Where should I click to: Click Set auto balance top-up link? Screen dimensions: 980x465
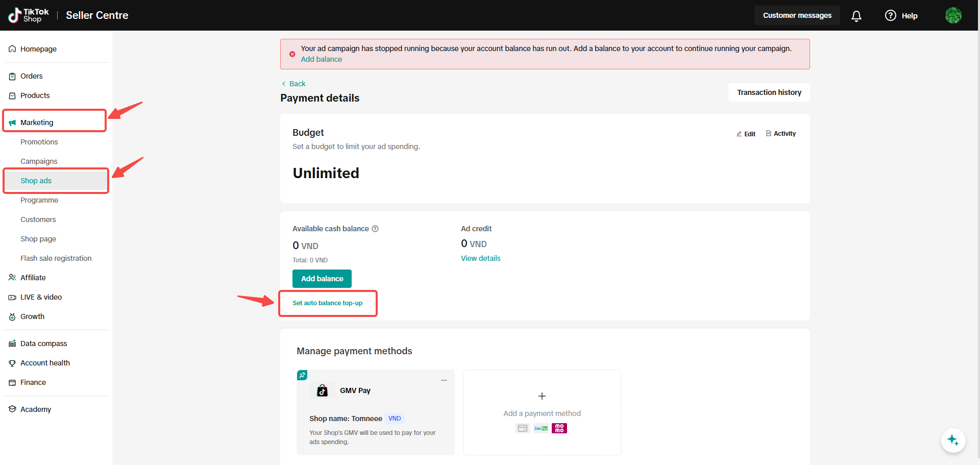(x=327, y=303)
